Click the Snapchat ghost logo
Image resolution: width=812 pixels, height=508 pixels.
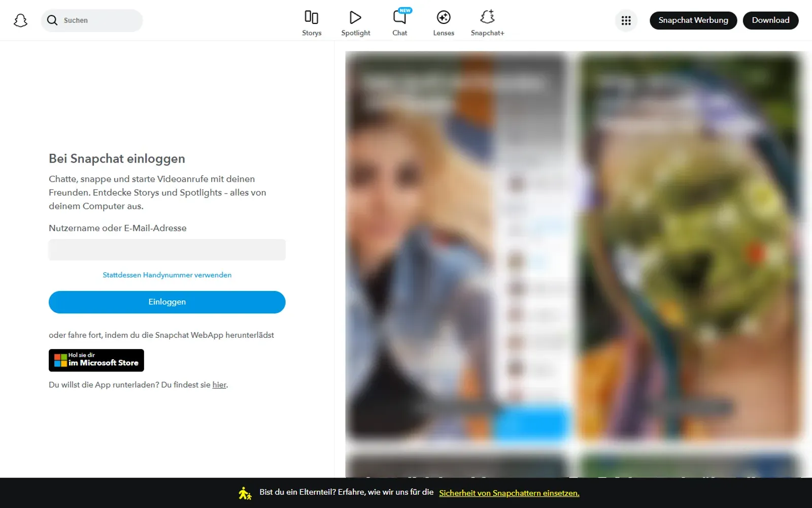point(20,20)
